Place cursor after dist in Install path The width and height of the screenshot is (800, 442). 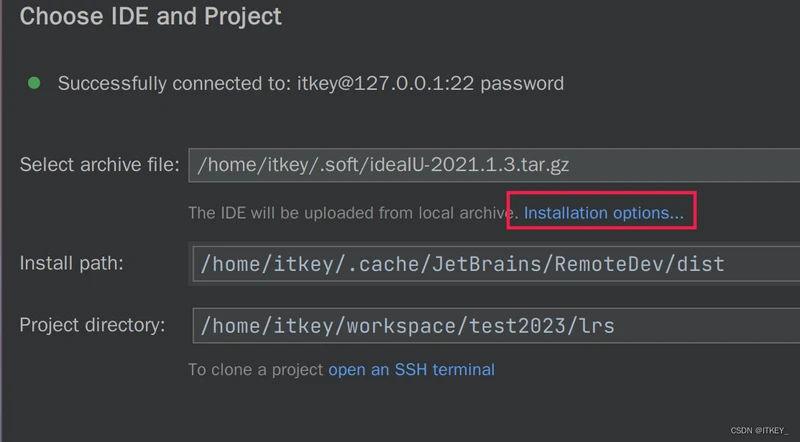pyautogui.click(x=724, y=264)
